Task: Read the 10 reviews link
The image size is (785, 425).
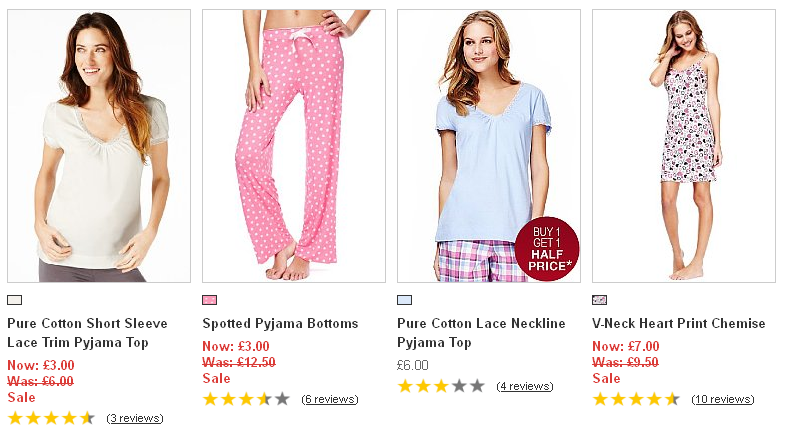Action: point(723,399)
